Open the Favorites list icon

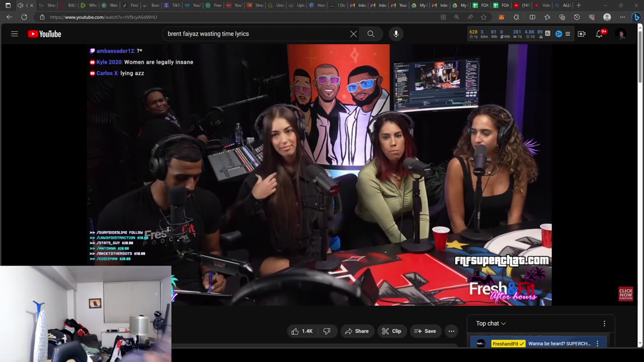click(547, 17)
